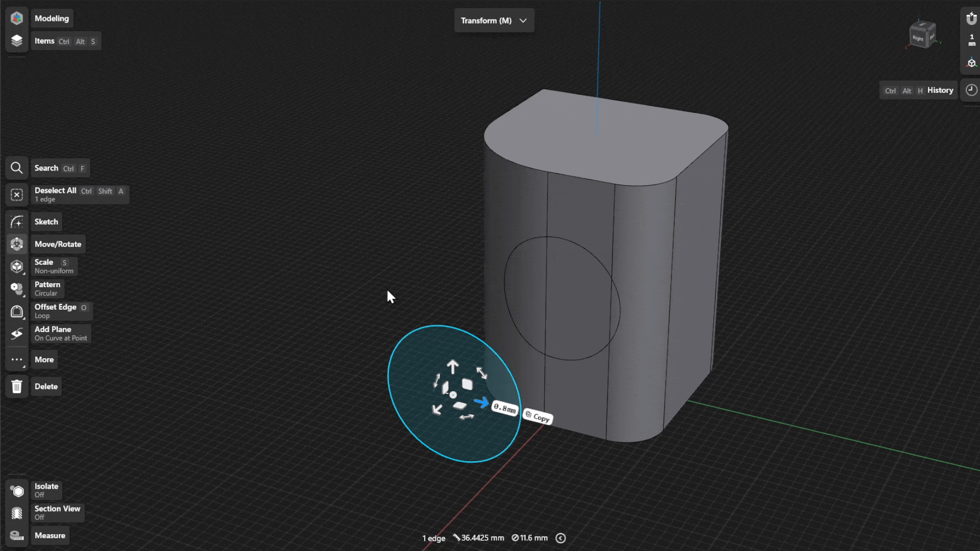The height and width of the screenshot is (551, 980).
Task: Select the Add Plane tool icon
Action: tap(17, 334)
